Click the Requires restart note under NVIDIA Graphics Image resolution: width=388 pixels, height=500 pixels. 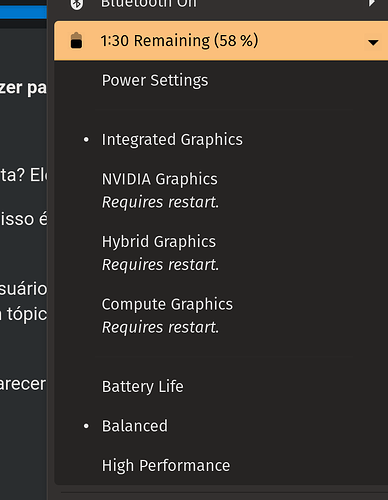[160, 202]
